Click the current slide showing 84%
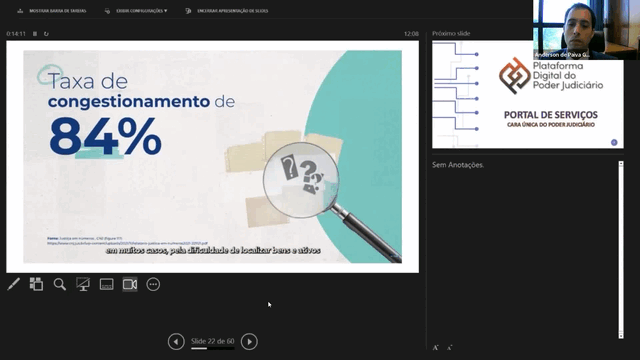The height and width of the screenshot is (360, 640). tap(212, 157)
